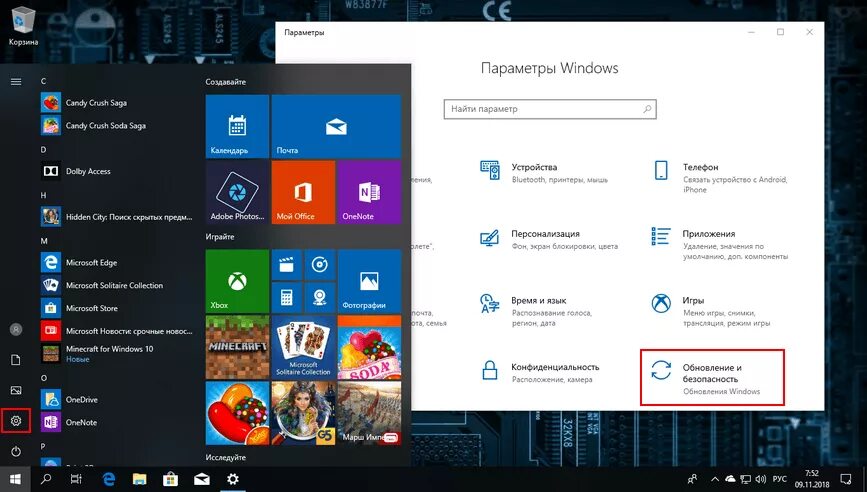867x492 pixels.
Task: Open the Calculator small tile
Action: point(286,297)
